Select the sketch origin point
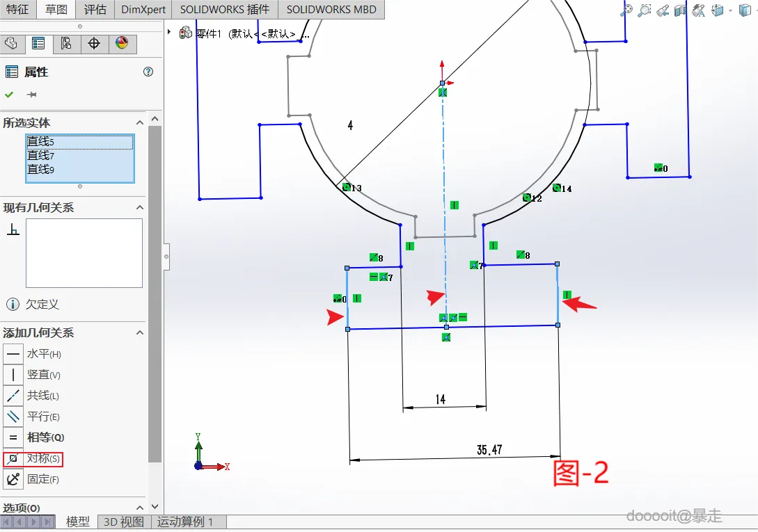Image resolution: width=758 pixels, height=532 pixels. tap(442, 83)
